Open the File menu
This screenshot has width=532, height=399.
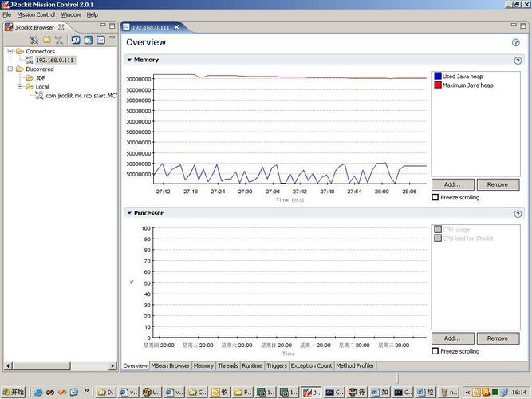(x=7, y=14)
